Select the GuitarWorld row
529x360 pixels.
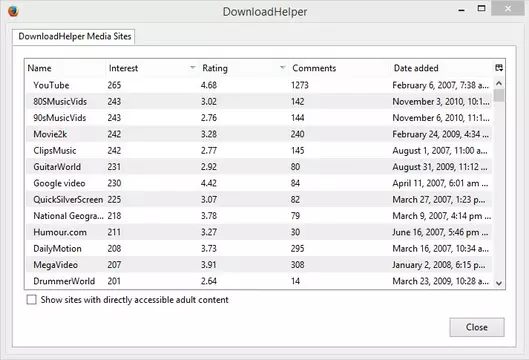click(259, 167)
